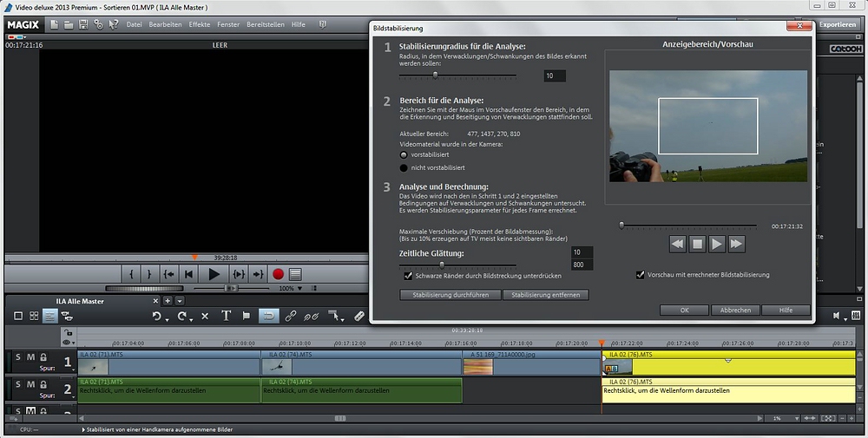Click the record button in transport controls
Viewport: 868px width, 438px height.
pos(279,274)
